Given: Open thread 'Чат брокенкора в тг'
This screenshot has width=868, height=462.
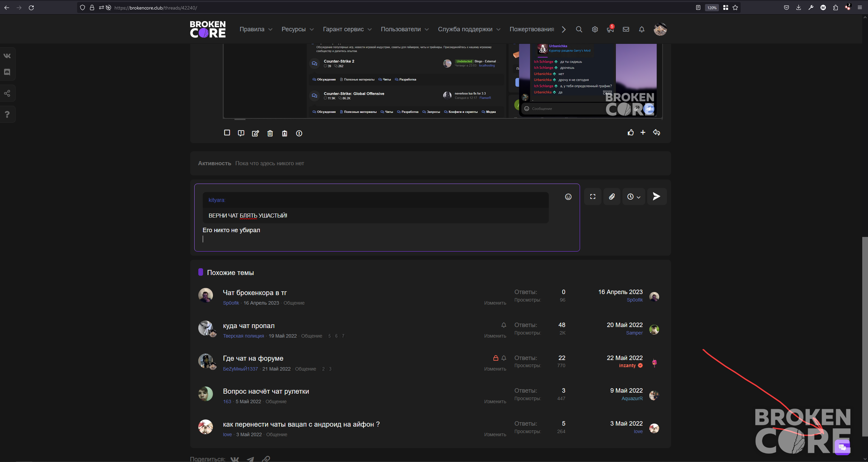Looking at the screenshot, I should pyautogui.click(x=255, y=293).
